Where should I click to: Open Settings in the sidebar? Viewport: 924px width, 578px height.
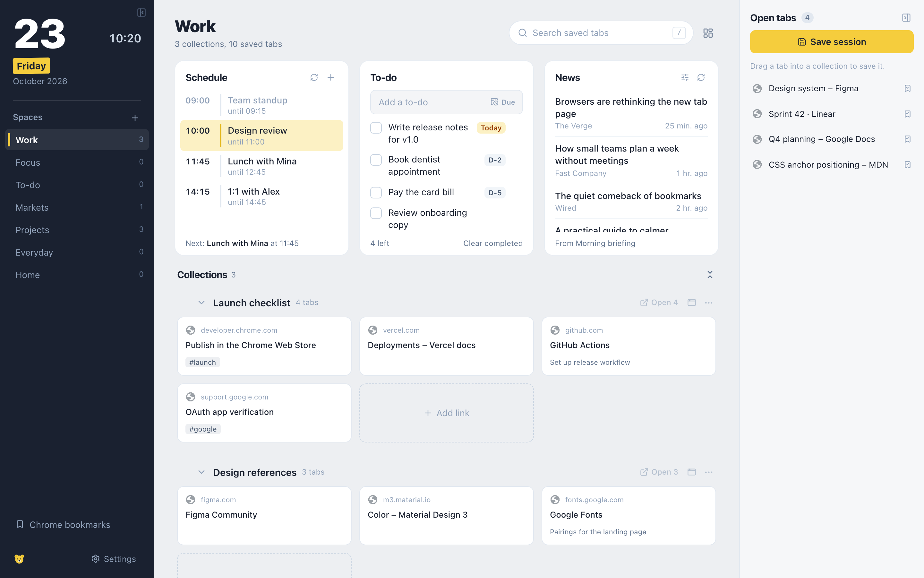click(x=114, y=559)
